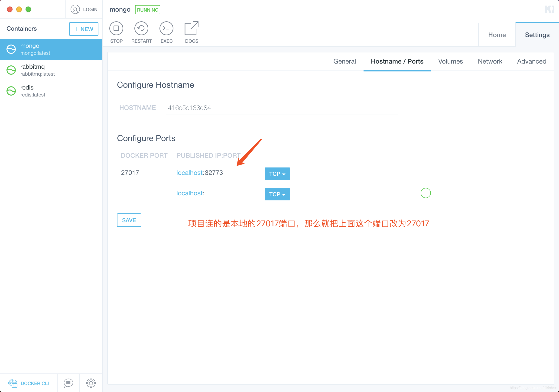Click the Stop container icon
The image size is (559, 392).
pos(116,29)
